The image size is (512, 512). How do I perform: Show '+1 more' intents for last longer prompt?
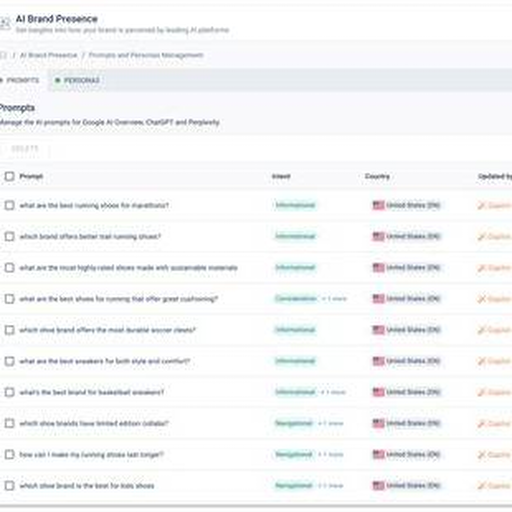point(330,454)
